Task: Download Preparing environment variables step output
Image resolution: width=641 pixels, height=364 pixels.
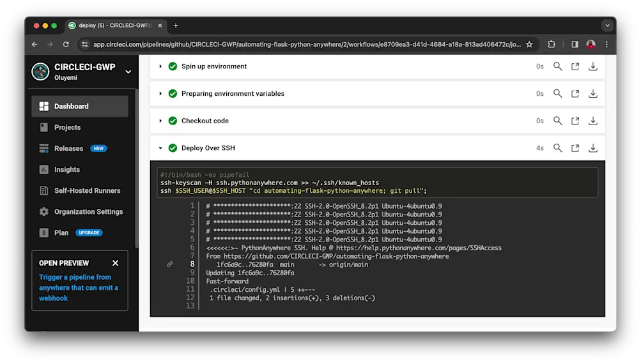Action: (593, 93)
